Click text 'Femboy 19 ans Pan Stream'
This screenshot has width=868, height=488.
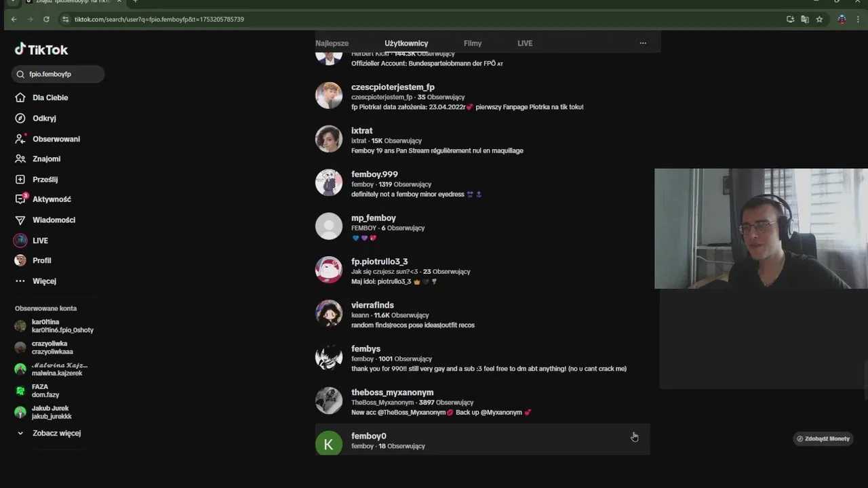click(x=391, y=150)
